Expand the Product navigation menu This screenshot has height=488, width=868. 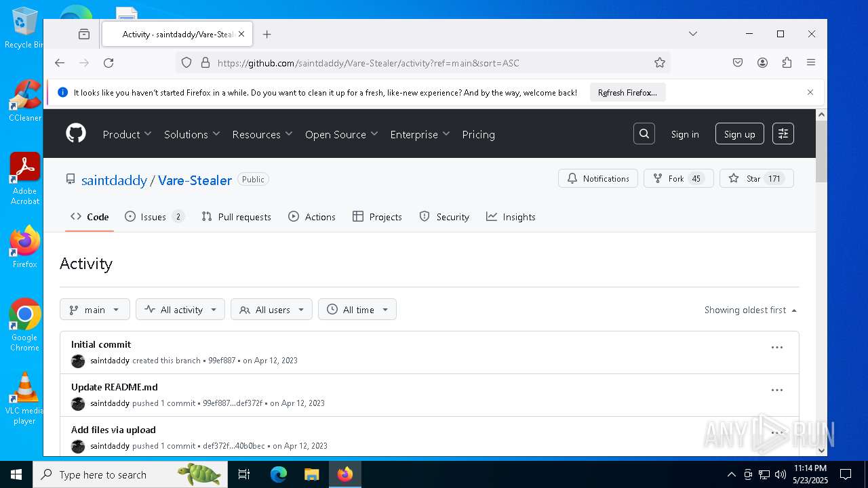(127, 134)
